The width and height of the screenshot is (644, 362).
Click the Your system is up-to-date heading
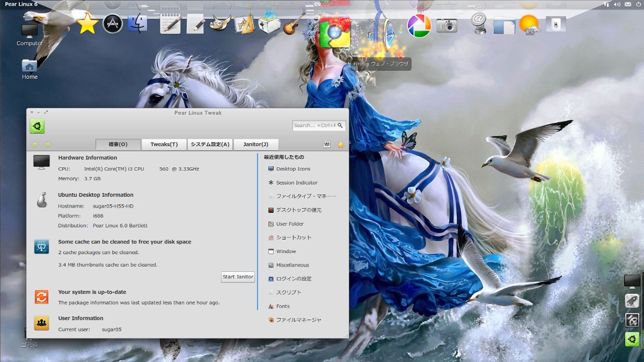pyautogui.click(x=92, y=292)
